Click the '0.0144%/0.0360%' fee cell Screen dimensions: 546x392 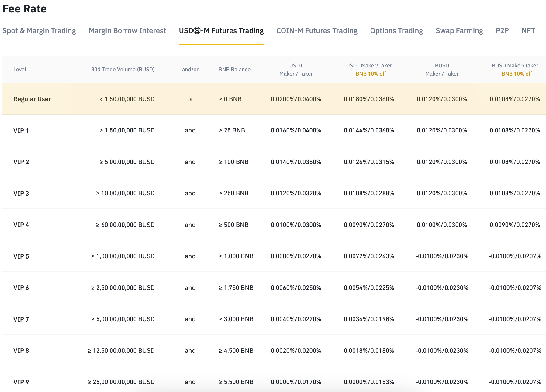pos(369,130)
